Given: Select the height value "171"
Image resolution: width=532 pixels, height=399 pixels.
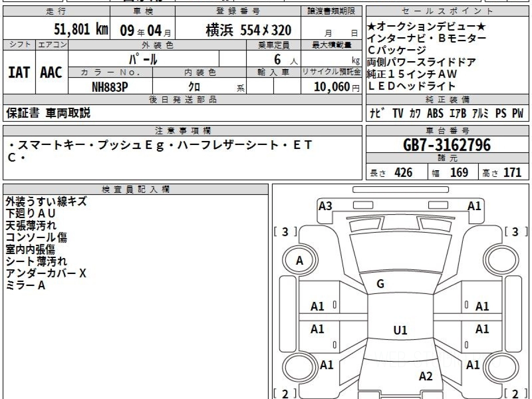Looking at the screenshot, I should coord(512,172).
